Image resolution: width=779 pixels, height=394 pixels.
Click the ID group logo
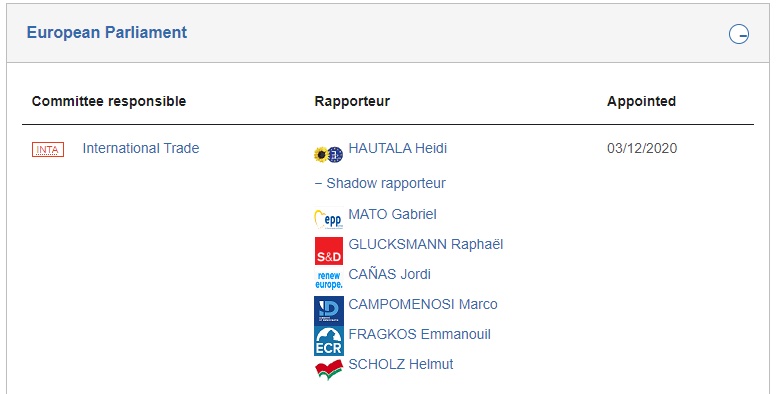coord(328,311)
